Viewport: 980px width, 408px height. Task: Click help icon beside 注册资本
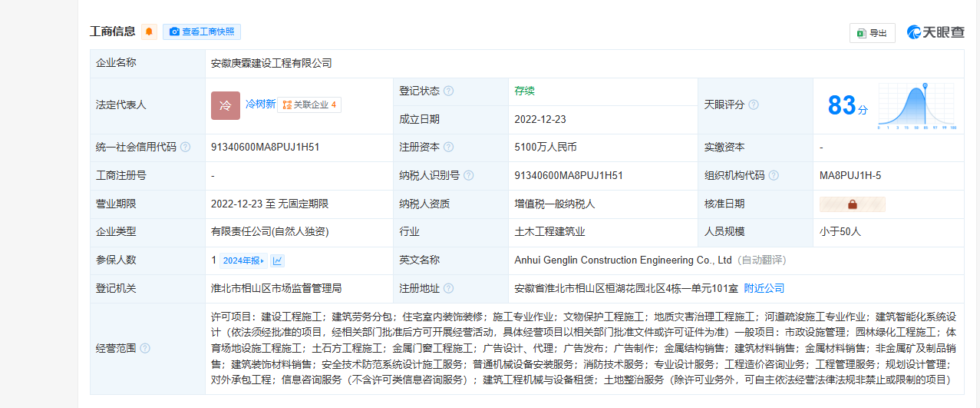[449, 148]
